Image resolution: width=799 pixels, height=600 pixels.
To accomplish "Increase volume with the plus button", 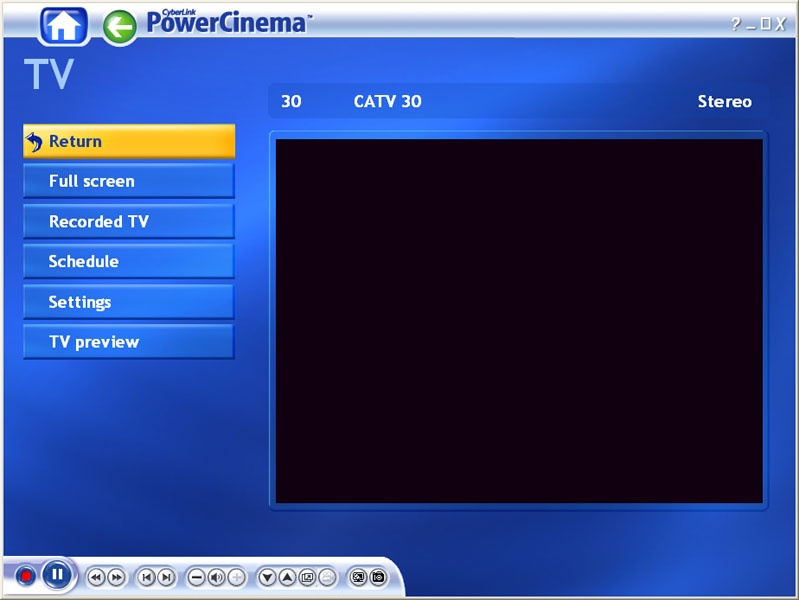I will point(236,578).
